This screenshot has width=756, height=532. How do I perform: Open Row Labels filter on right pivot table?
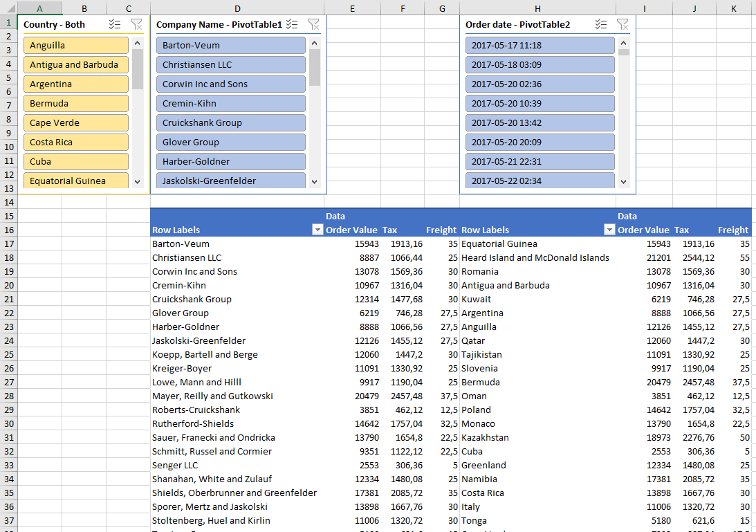pos(609,230)
